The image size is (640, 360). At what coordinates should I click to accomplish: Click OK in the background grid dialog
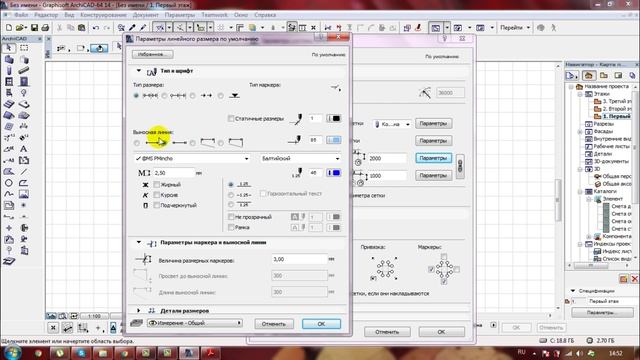(x=441, y=332)
